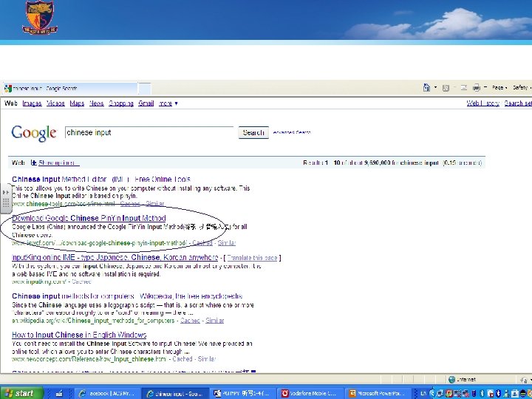Click 'Translate this page' for InputKing result
The height and width of the screenshot is (399, 532).
[x=252, y=258]
